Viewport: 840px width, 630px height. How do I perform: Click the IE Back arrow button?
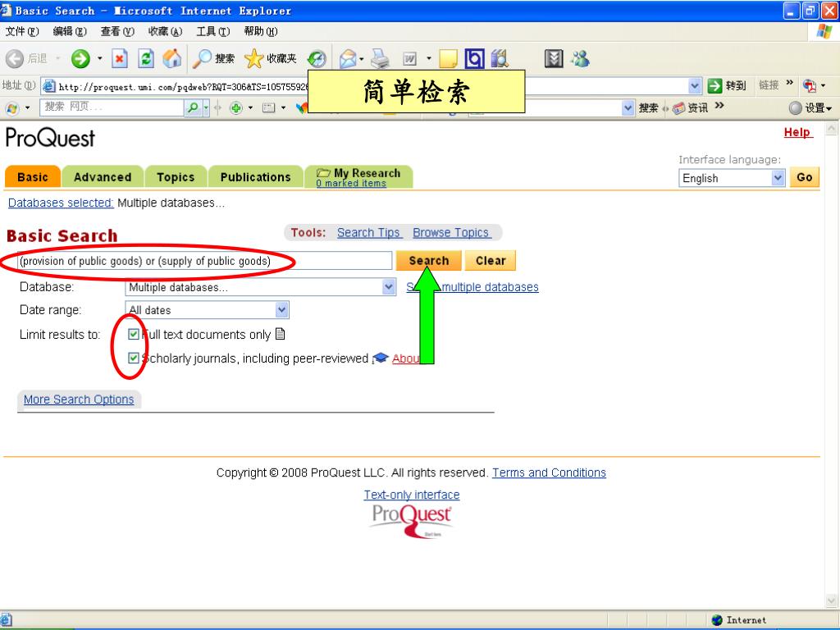coord(15,58)
